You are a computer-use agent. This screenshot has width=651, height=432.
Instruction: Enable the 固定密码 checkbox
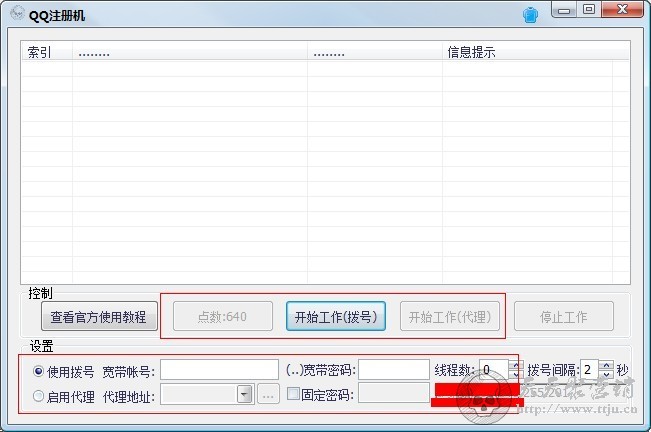point(294,393)
